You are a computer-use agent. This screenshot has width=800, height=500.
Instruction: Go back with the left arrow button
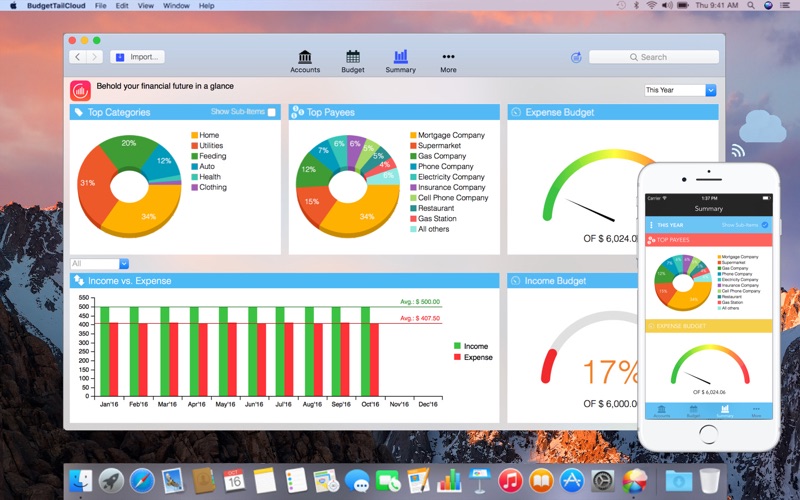[78, 57]
